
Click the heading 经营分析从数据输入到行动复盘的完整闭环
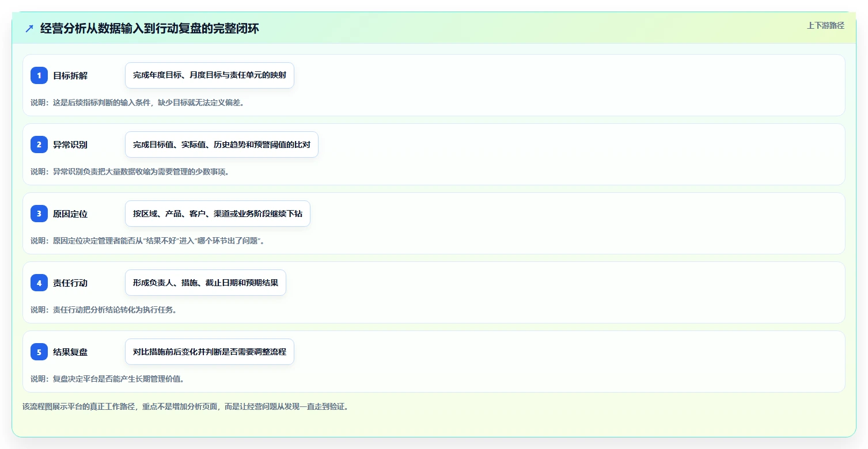150,28
